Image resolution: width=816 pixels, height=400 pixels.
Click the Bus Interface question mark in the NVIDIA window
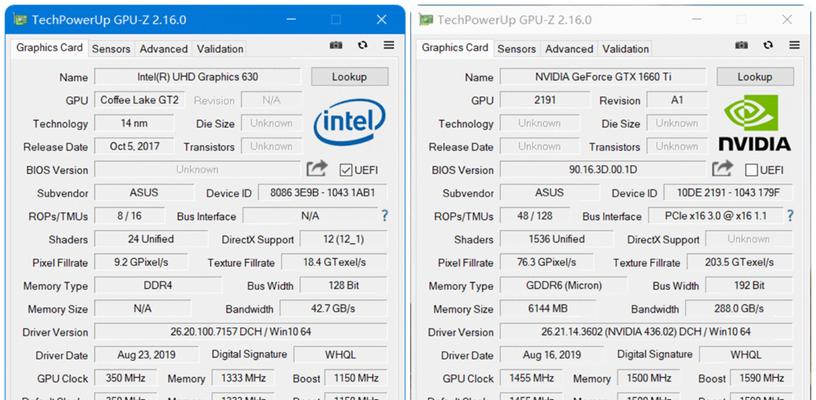pyautogui.click(x=790, y=215)
